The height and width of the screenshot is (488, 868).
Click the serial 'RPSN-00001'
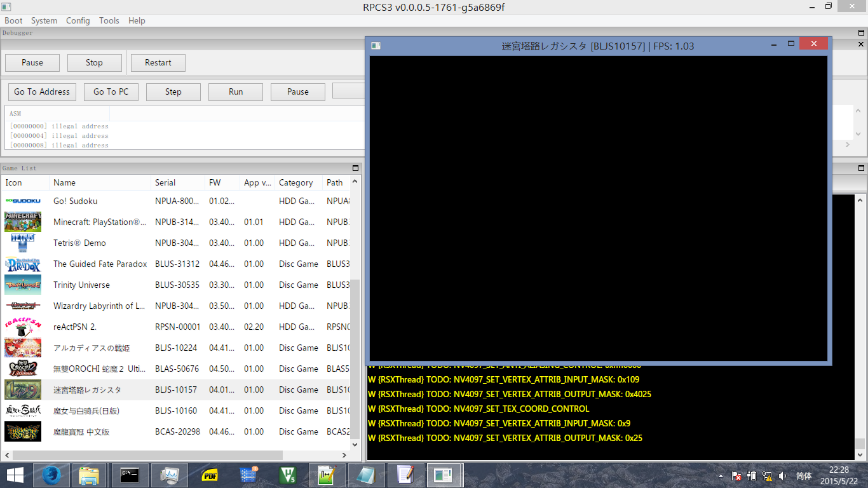178,327
